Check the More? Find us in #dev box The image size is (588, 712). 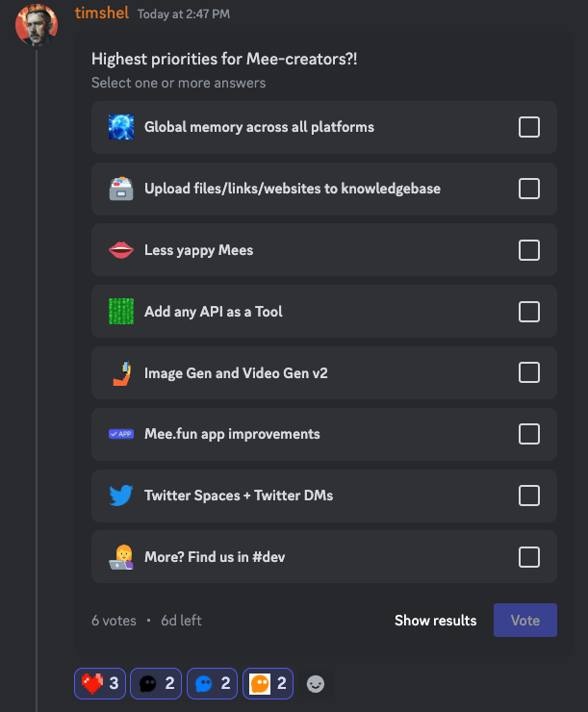click(x=529, y=557)
